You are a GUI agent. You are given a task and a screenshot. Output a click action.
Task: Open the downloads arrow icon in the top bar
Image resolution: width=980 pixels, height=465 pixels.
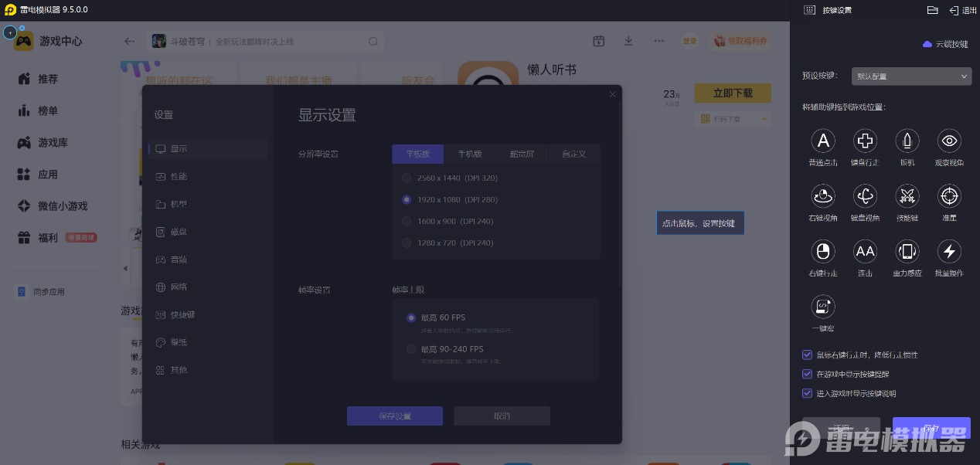(x=628, y=41)
